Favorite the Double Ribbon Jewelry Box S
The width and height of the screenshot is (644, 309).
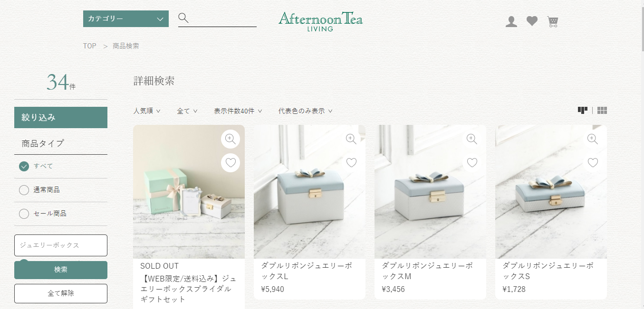pyautogui.click(x=593, y=163)
